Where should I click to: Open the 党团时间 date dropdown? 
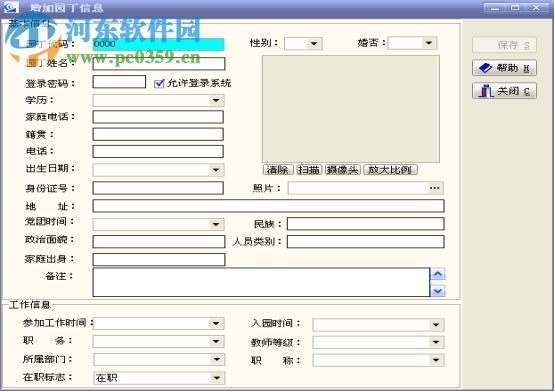[x=216, y=224]
